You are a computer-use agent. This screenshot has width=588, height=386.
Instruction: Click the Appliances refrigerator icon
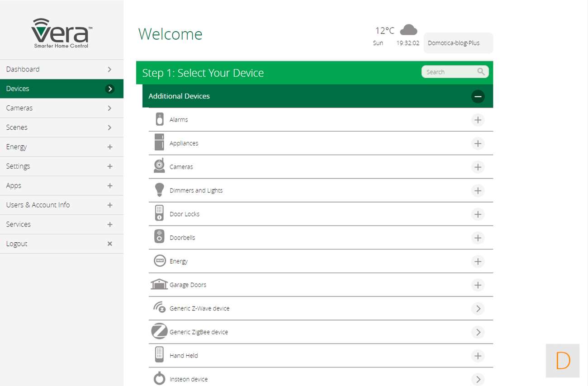159,143
